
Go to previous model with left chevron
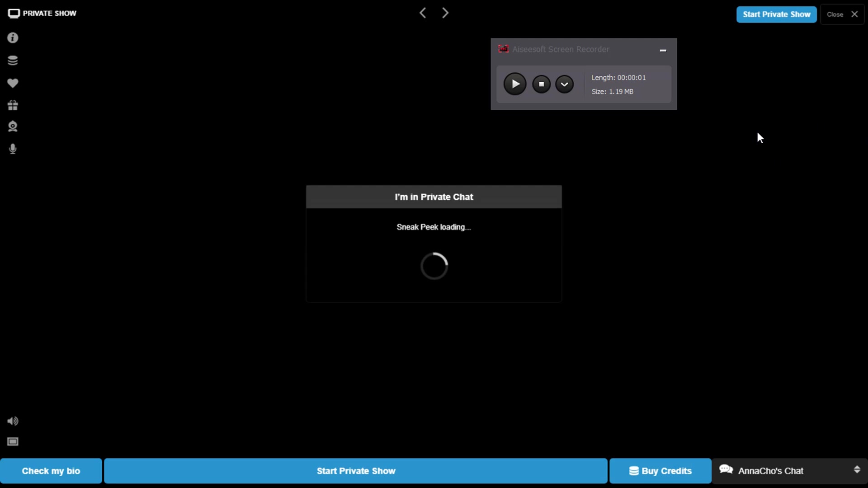pyautogui.click(x=423, y=13)
